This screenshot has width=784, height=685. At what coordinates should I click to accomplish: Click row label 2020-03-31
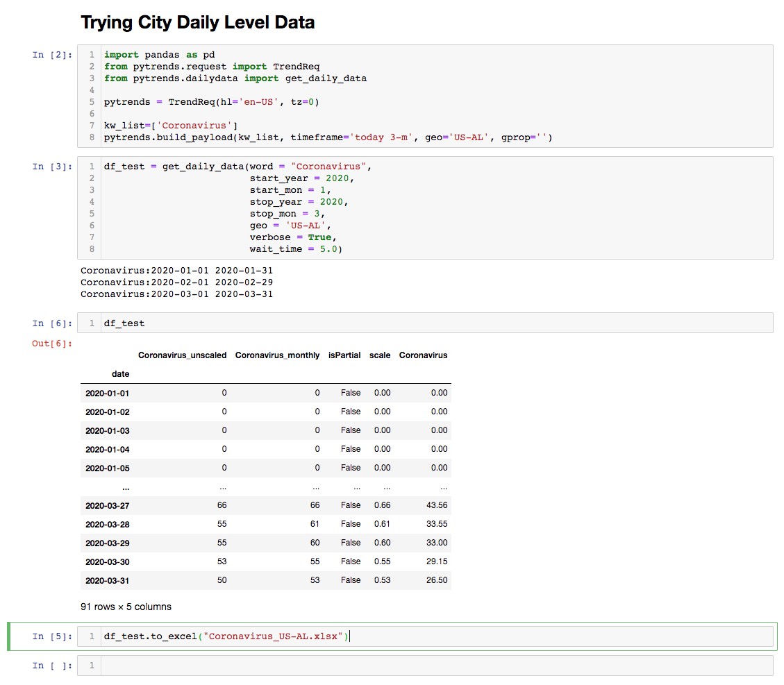click(x=107, y=581)
